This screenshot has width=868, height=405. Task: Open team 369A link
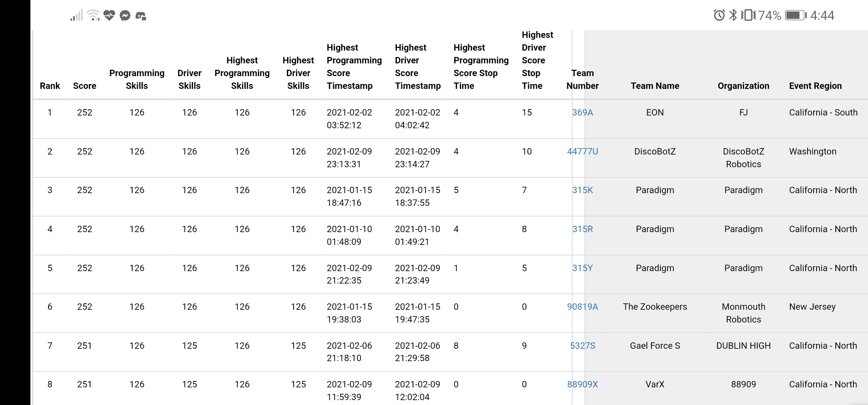[582, 112]
